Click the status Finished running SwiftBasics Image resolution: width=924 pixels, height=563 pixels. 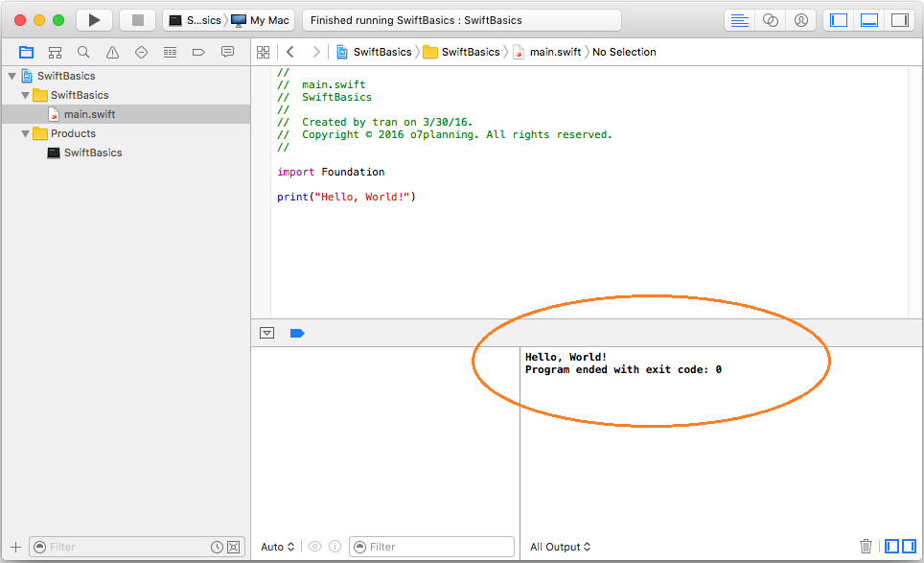click(x=416, y=20)
